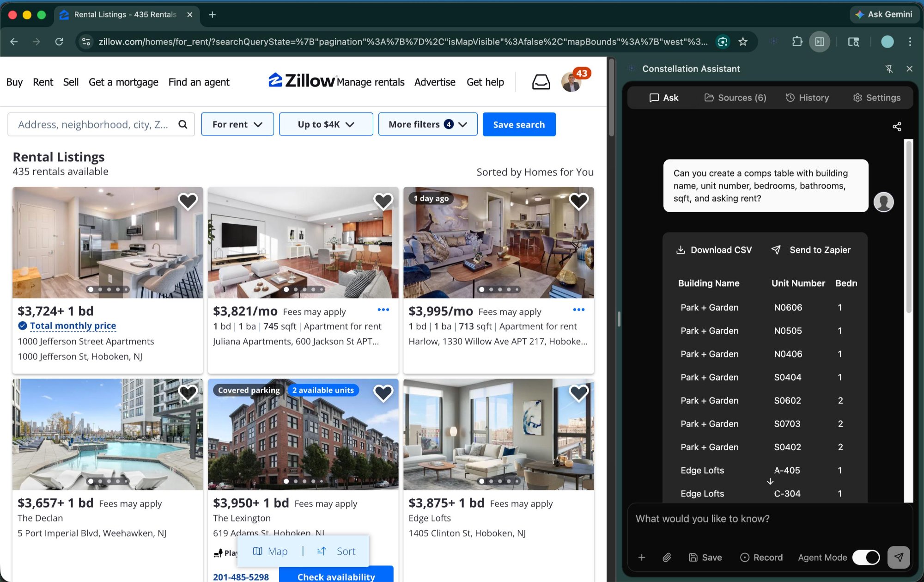Screen dimensions: 924x582
Task: Favorite the Edge Lofts listing
Action: pos(578,393)
